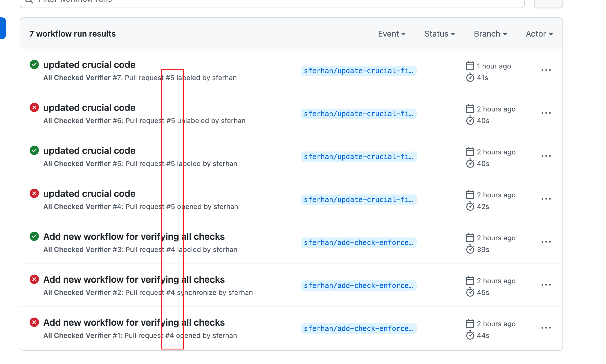Open kebab menu for Verifier #2 run
Viewport: 606px width, 364px height.
click(x=546, y=285)
